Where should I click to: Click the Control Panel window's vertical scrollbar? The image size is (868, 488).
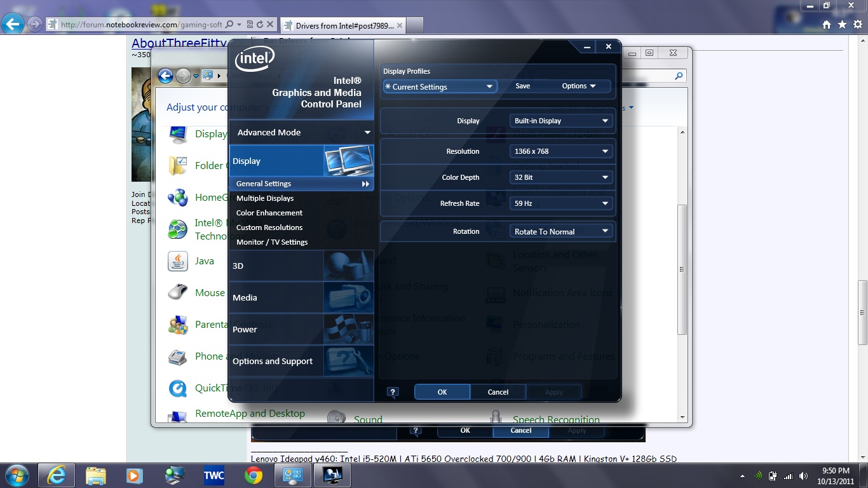click(x=682, y=269)
